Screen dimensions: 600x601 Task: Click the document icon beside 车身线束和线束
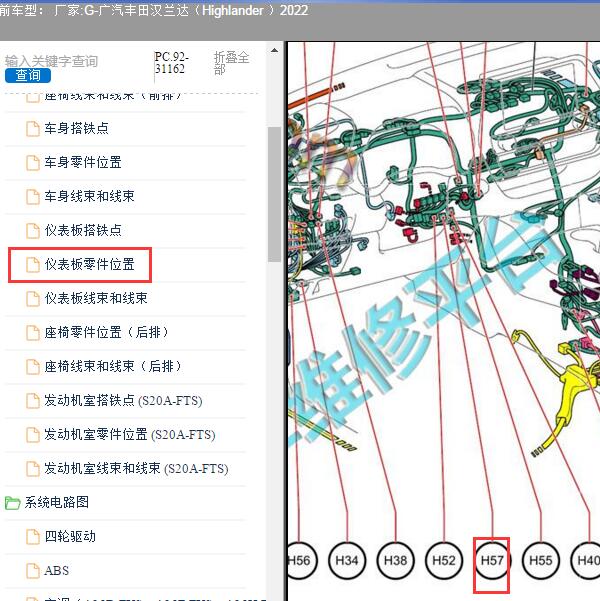coord(33,197)
